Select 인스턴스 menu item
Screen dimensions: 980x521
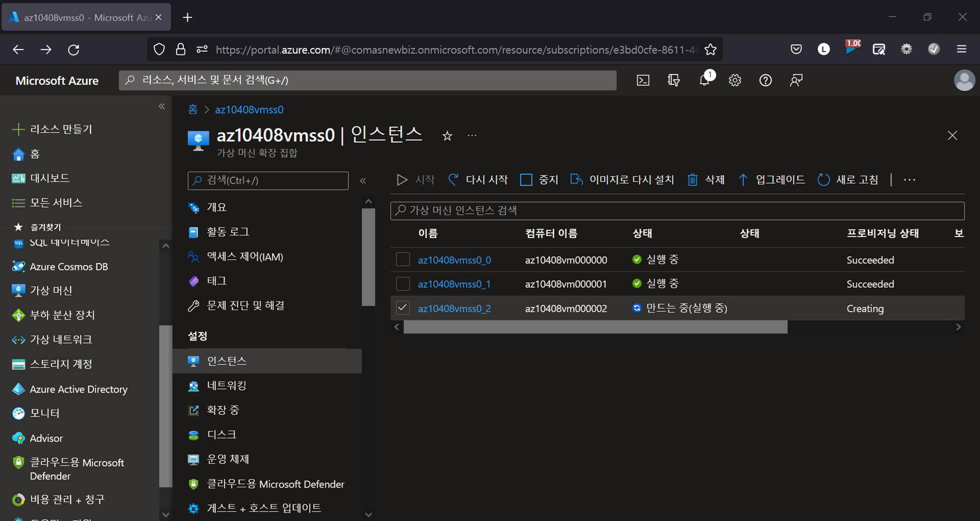pos(267,361)
